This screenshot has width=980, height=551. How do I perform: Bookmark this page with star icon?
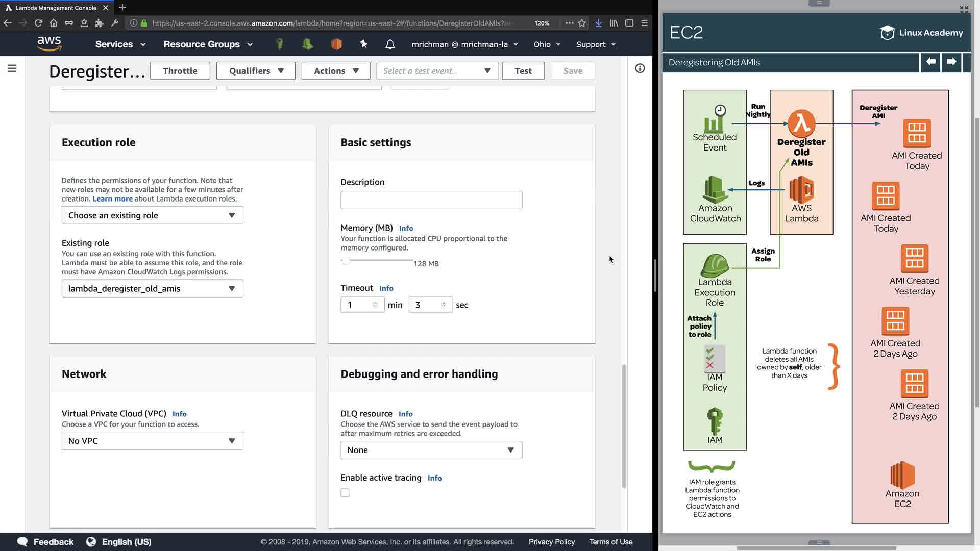pyautogui.click(x=582, y=23)
